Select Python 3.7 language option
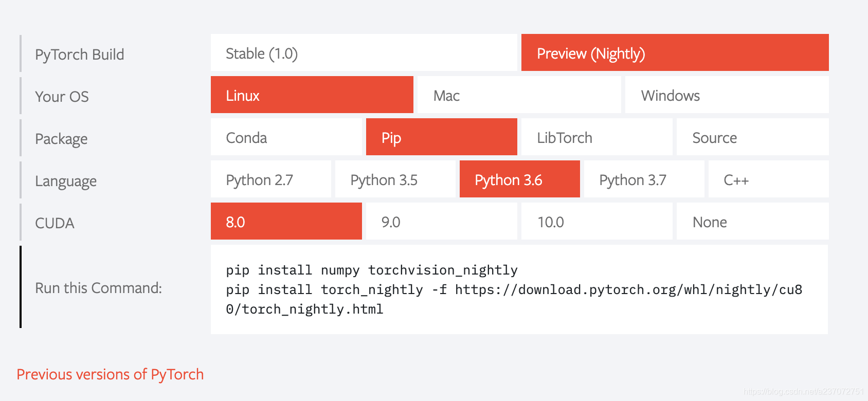 point(644,179)
